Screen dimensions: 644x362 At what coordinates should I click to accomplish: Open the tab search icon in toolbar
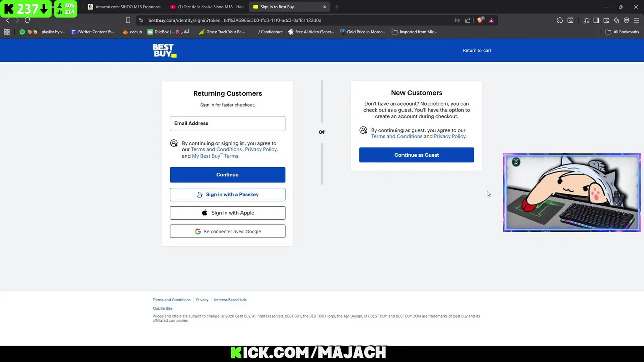(570, 20)
